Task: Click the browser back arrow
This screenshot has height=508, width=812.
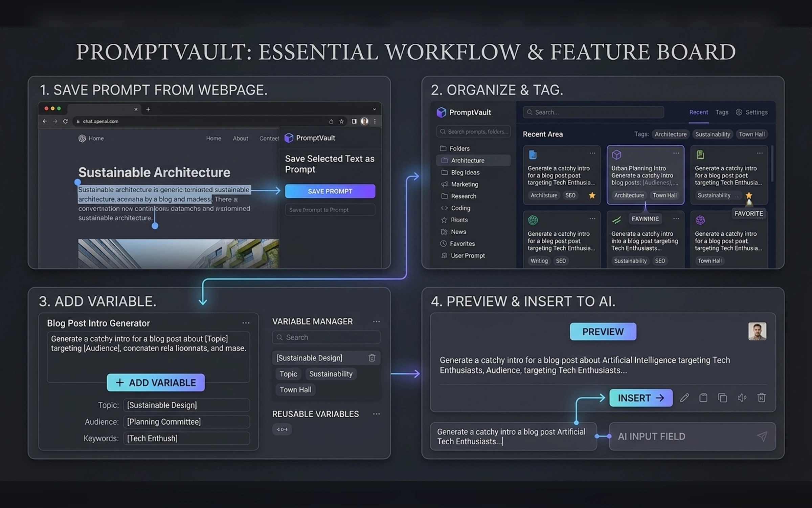Action: [45, 121]
